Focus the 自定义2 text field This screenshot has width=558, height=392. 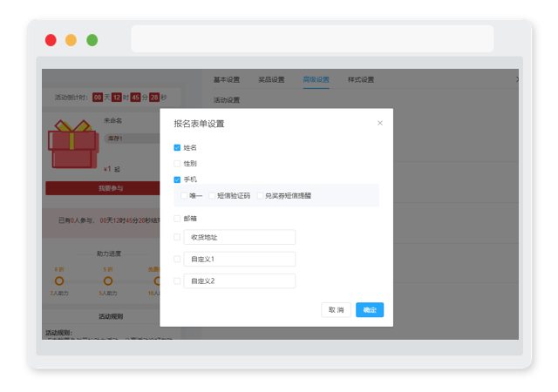(240, 281)
